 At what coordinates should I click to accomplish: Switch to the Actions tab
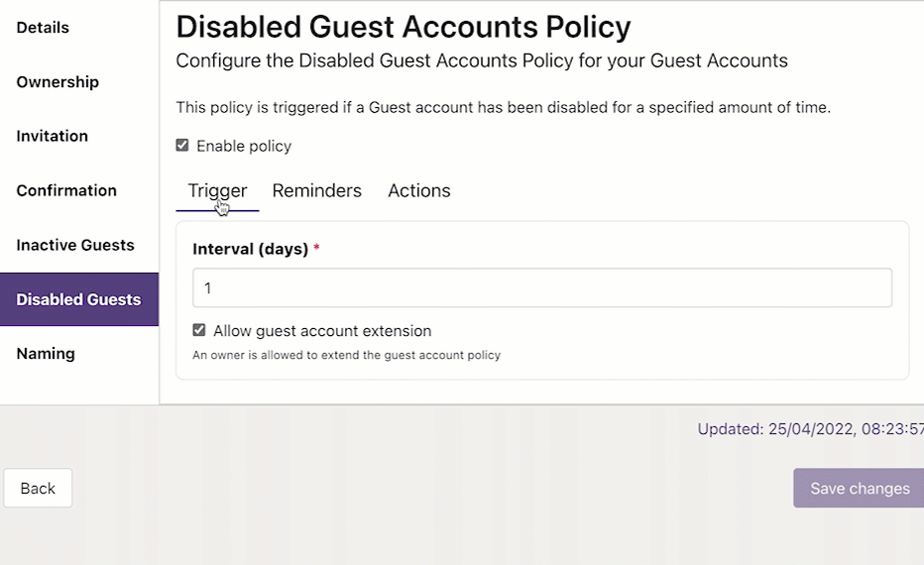pos(419,191)
